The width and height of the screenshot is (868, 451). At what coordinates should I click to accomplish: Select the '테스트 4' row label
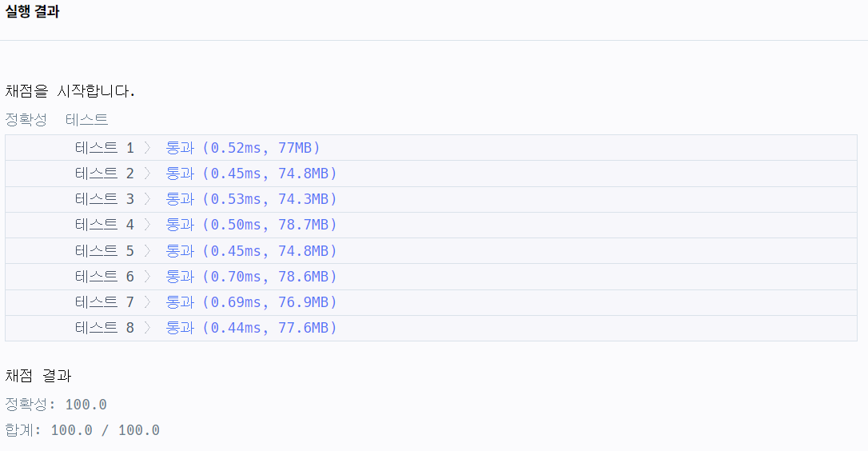click(x=105, y=225)
